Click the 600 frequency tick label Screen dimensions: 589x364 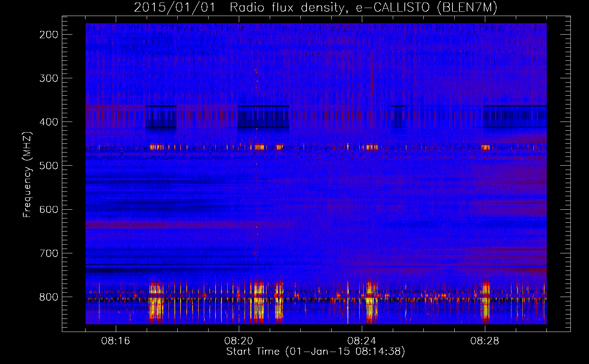click(49, 209)
